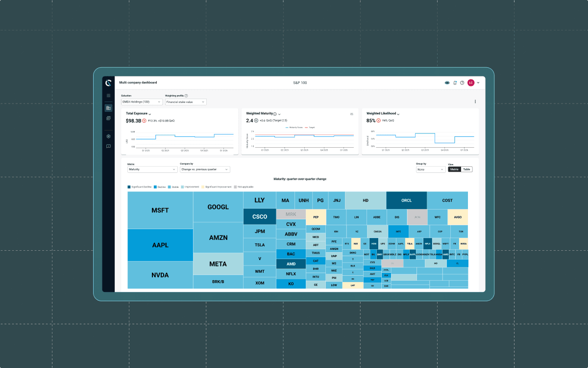
Task: Toggle the Significant Improvement legend entry
Action: 216,187
